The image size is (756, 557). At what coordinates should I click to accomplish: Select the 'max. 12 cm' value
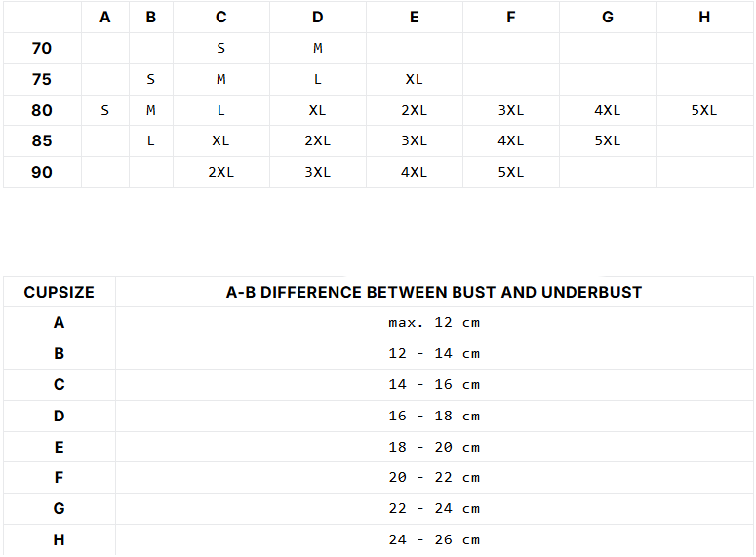(434, 322)
